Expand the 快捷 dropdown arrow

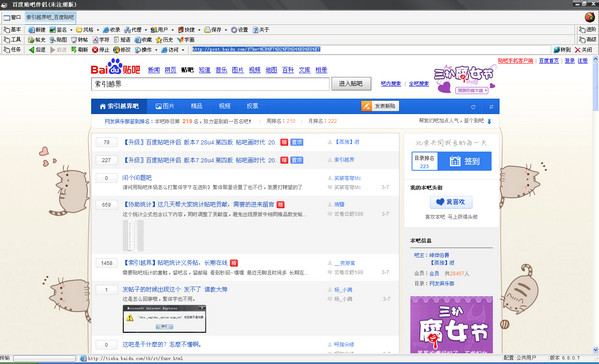(x=199, y=30)
